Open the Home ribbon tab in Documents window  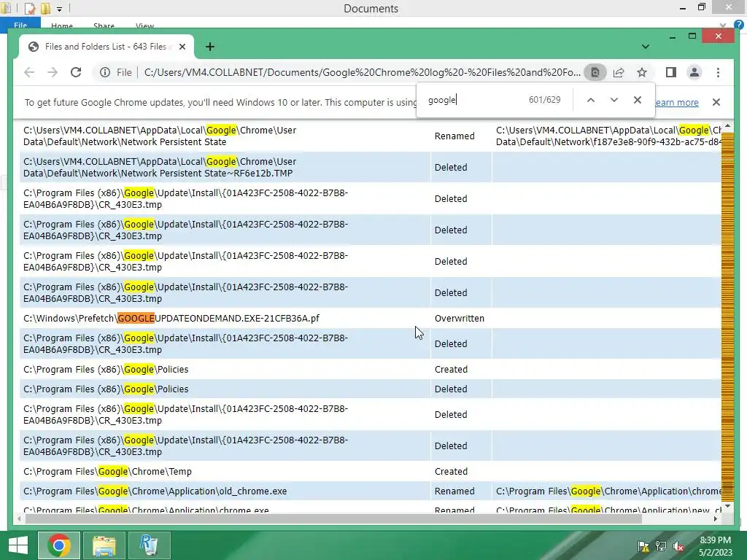coord(62,26)
